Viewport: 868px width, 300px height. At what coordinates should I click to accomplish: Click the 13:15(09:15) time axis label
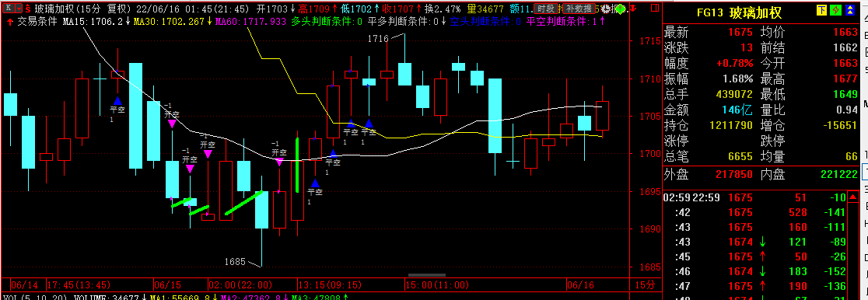331,285
